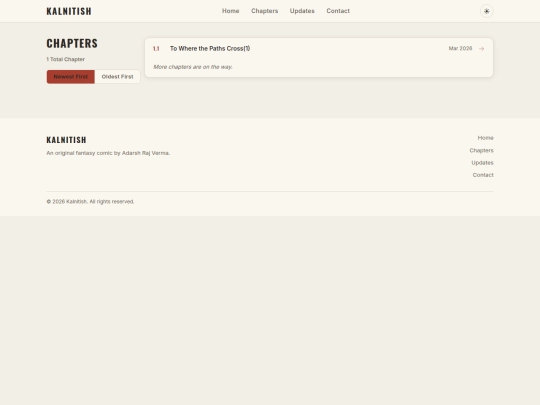This screenshot has width=540, height=405.
Task: Click the original fantasy comic tagline
Action: pyautogui.click(x=108, y=153)
